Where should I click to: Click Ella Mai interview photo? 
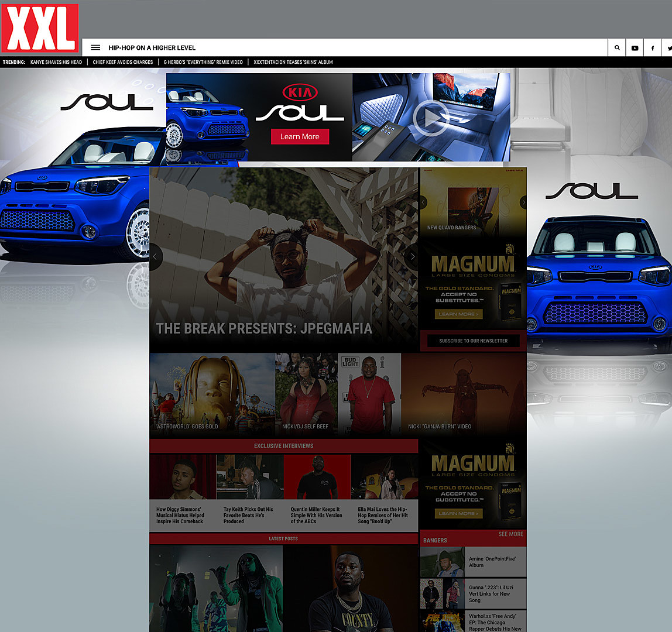(385, 477)
